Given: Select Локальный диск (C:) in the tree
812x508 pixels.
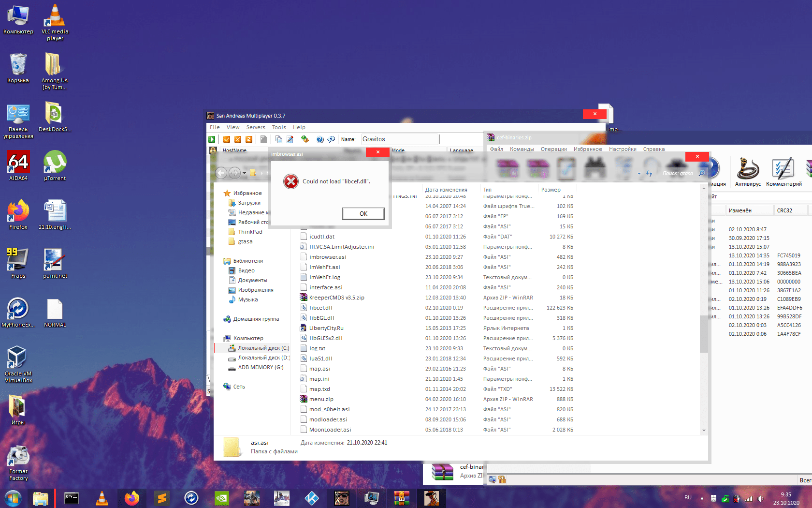Looking at the screenshot, I should tap(263, 348).
